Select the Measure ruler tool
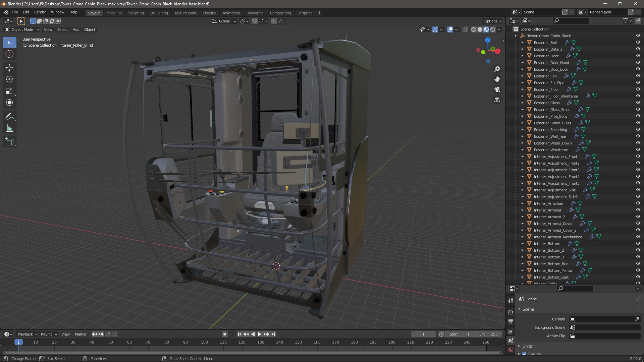The height and width of the screenshot is (362, 644). click(9, 128)
